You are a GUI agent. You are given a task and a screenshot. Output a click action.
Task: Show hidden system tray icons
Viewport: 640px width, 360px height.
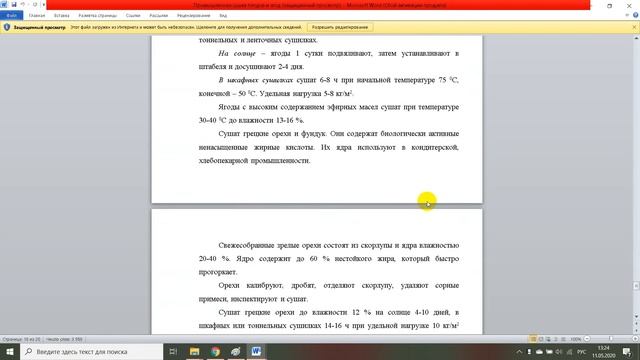pyautogui.click(x=519, y=351)
